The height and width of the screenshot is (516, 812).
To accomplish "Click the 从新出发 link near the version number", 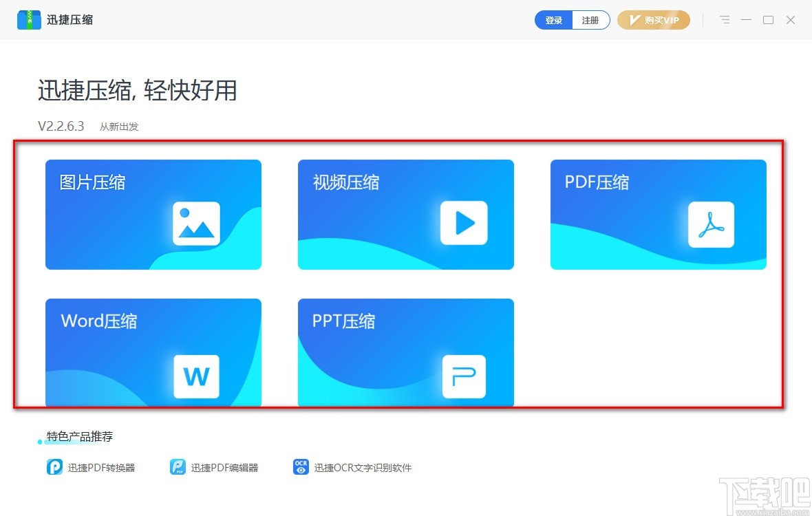I will (x=118, y=127).
